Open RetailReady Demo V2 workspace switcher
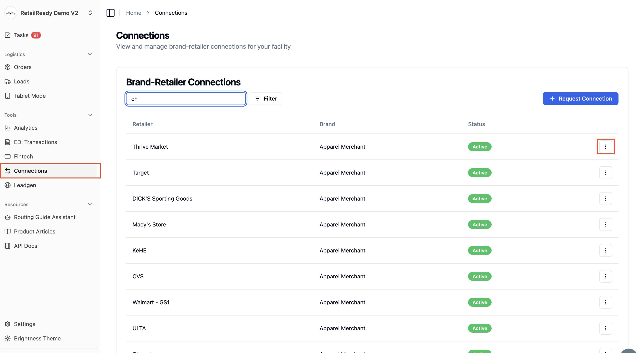Screen dimensions: 644x353 [x=49, y=13]
